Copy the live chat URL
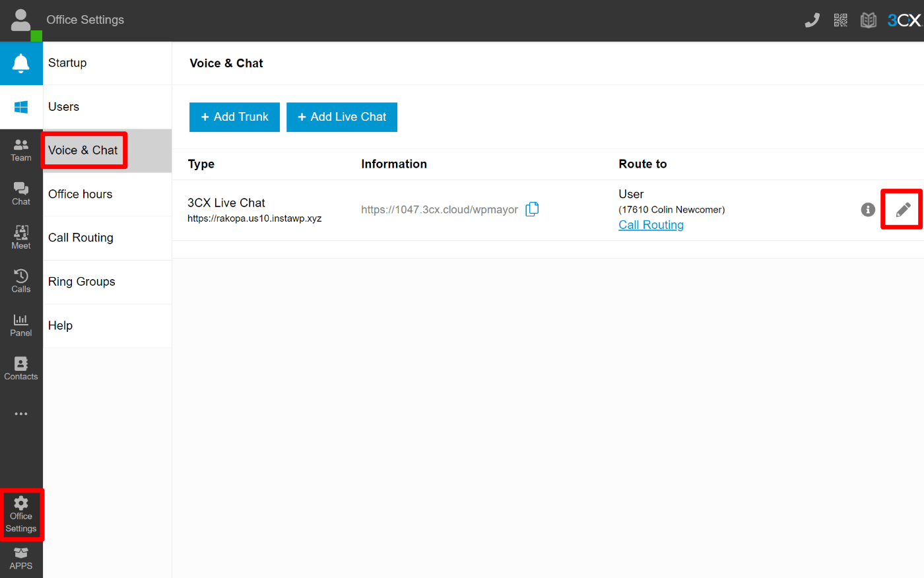The height and width of the screenshot is (578, 924). (x=532, y=209)
